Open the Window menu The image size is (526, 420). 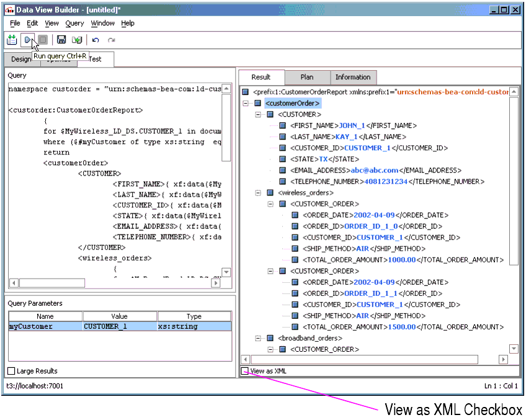pos(102,23)
